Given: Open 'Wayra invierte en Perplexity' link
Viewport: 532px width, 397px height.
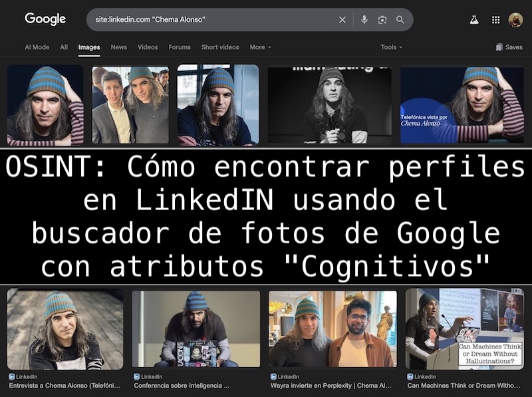Looking at the screenshot, I should pyautogui.click(x=331, y=386).
